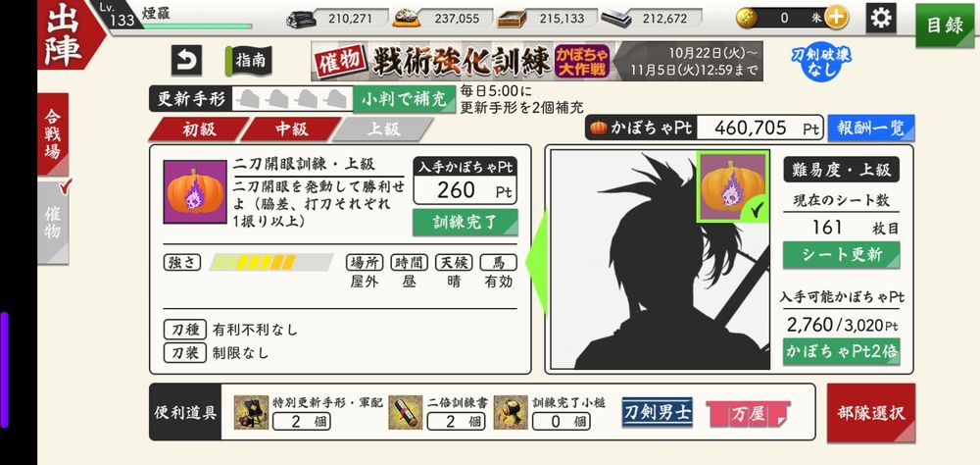This screenshot has height=465, width=980.
Task: Collapse panel with green left arrow
Action: (537, 262)
